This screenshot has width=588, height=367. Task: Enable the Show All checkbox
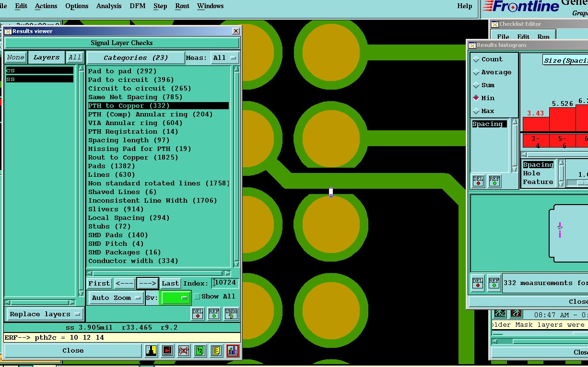pos(197,297)
